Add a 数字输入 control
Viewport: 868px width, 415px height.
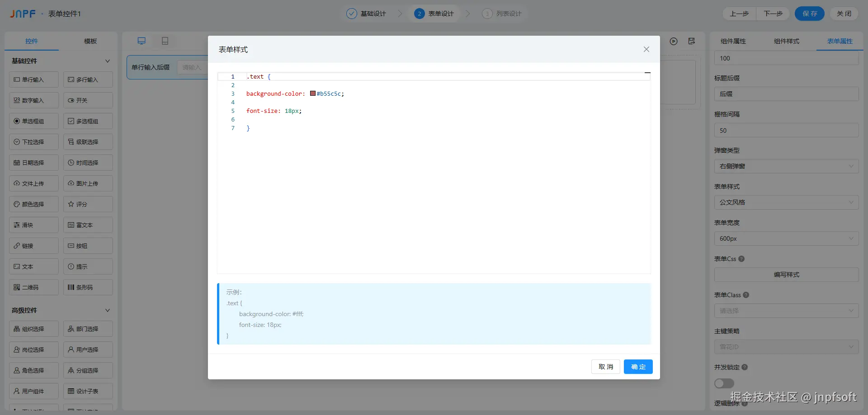click(34, 100)
